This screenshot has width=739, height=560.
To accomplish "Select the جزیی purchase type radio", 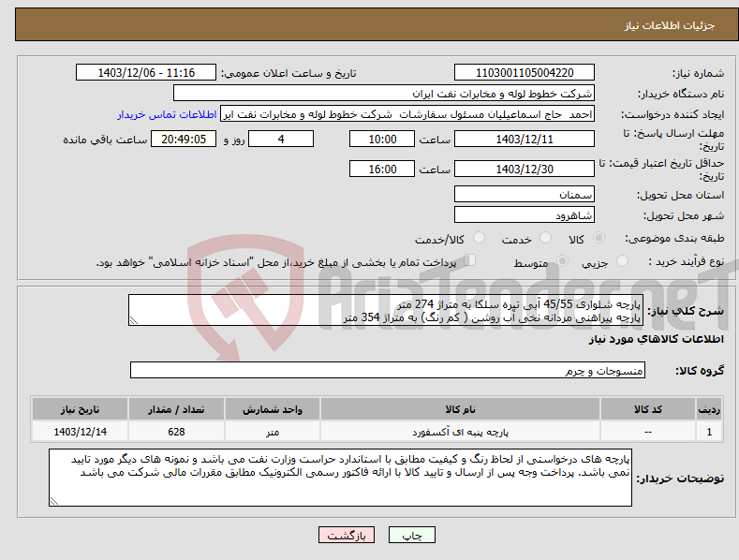I will coord(622,261).
